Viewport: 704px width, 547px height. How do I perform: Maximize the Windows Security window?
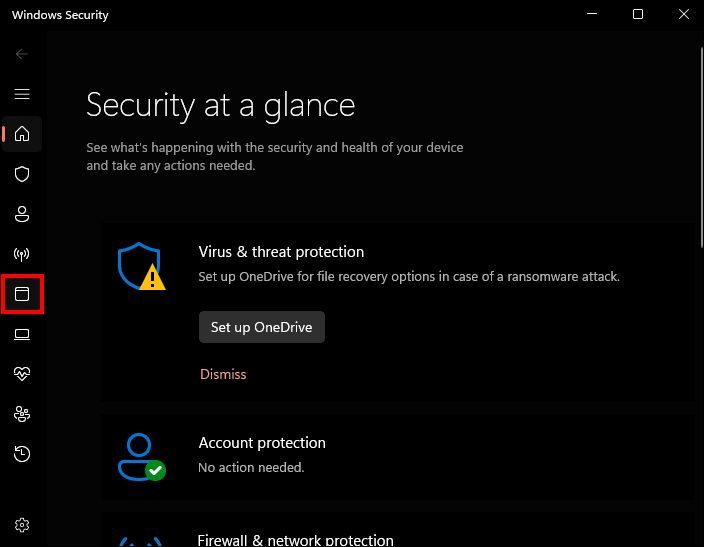click(638, 15)
